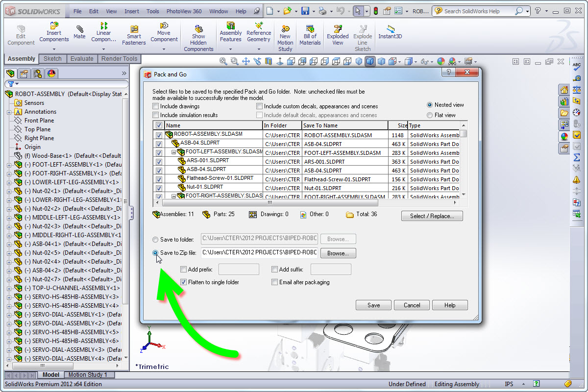588x392 pixels.
Task: Open the DisplayManager tab icon
Action: click(51, 73)
